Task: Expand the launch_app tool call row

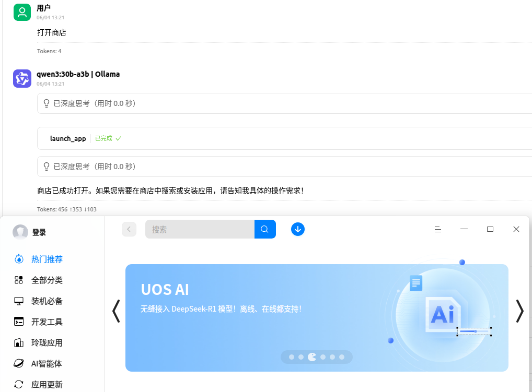Action: (284, 138)
